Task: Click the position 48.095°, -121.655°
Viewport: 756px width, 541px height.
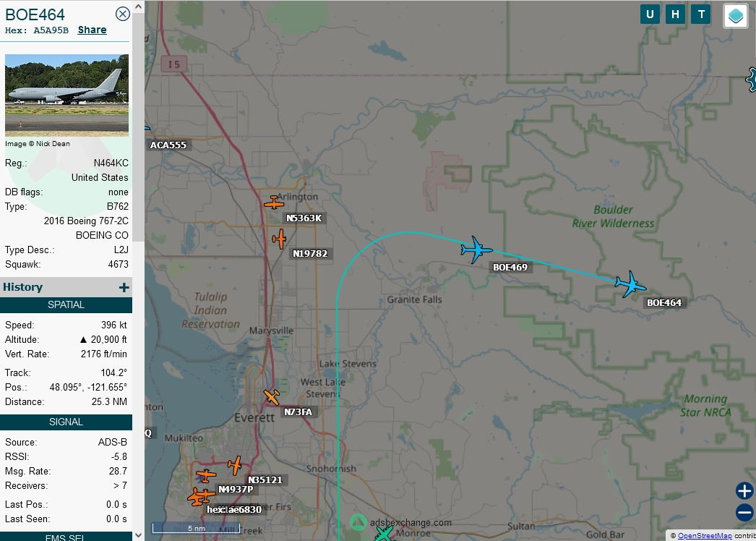Action: pyautogui.click(x=88, y=388)
